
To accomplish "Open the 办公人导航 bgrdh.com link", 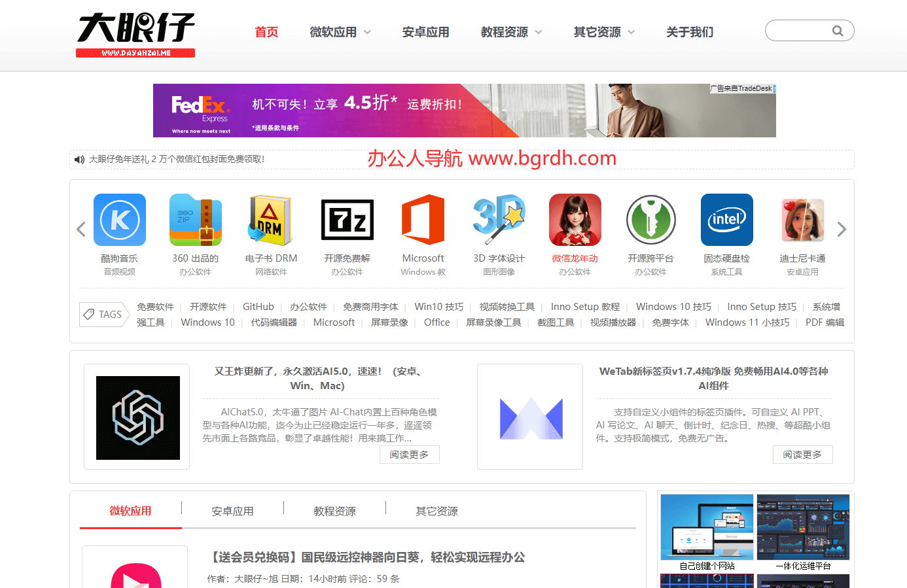I will coord(491,158).
